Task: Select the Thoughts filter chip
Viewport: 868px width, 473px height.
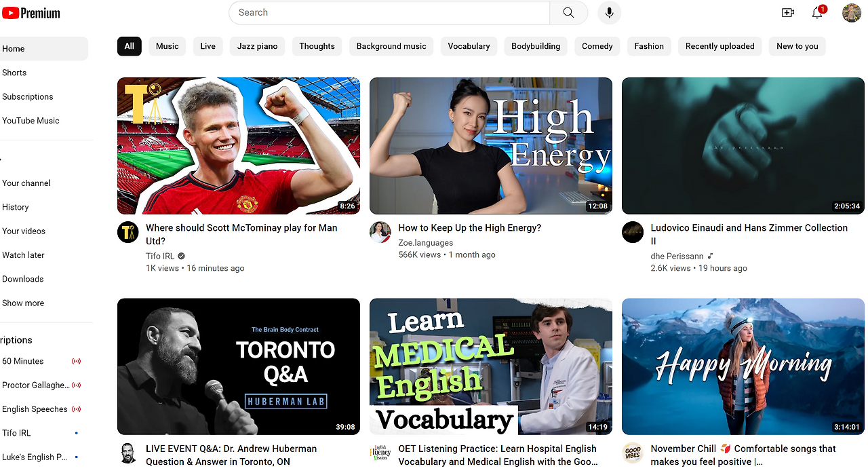Action: pos(317,46)
